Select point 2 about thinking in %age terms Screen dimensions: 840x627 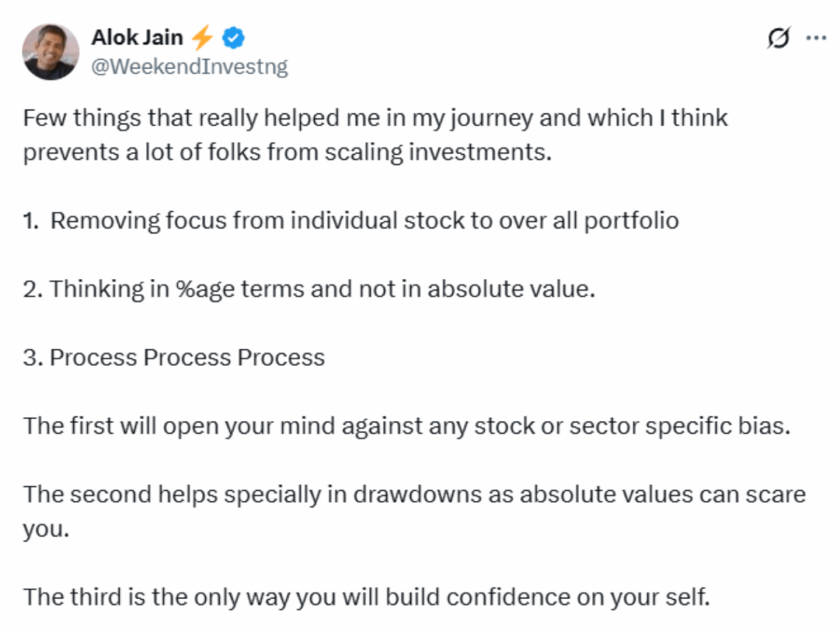[309, 289]
